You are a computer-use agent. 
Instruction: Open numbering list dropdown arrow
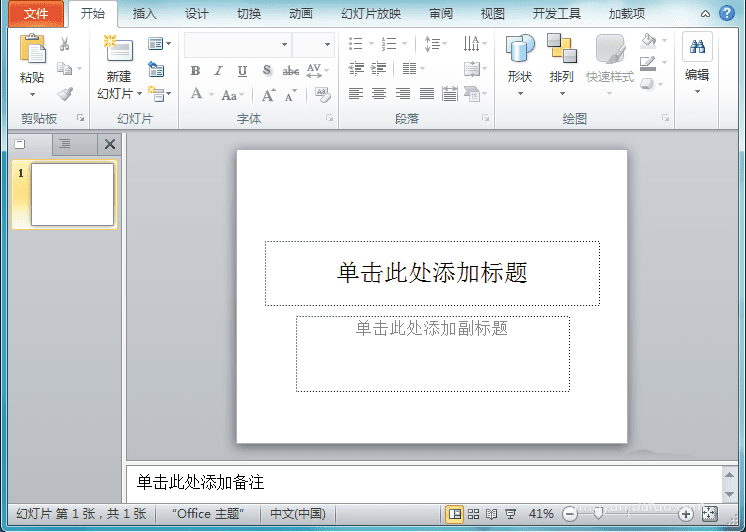click(404, 44)
